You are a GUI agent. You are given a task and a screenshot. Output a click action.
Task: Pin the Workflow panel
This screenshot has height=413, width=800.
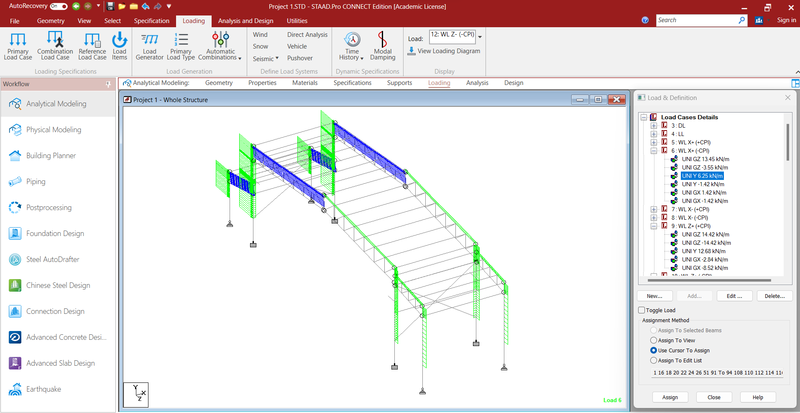pos(108,84)
